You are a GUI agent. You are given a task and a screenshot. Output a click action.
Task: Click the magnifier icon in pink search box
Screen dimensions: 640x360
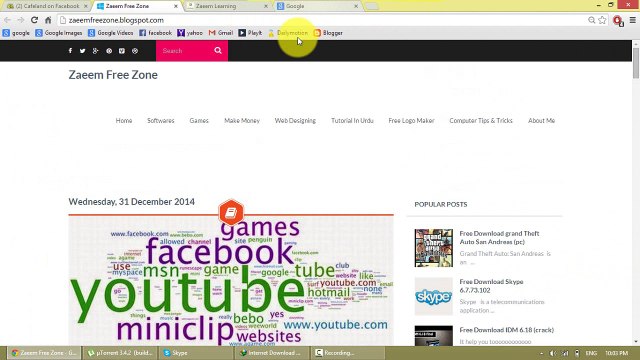pos(218,50)
